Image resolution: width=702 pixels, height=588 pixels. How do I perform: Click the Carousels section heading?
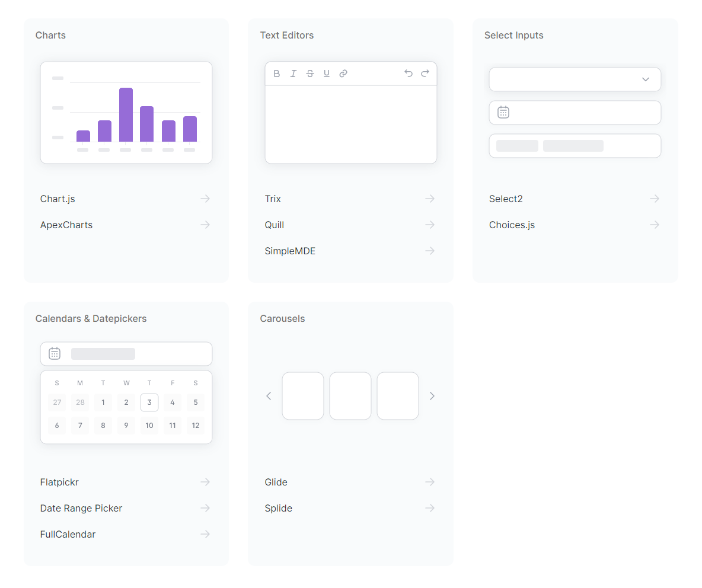point(282,319)
